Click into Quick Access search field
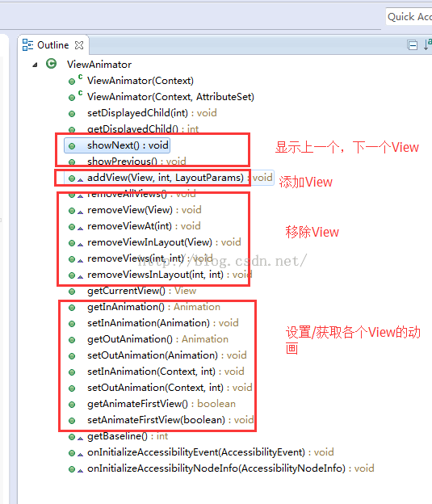432x504 pixels. click(x=409, y=16)
